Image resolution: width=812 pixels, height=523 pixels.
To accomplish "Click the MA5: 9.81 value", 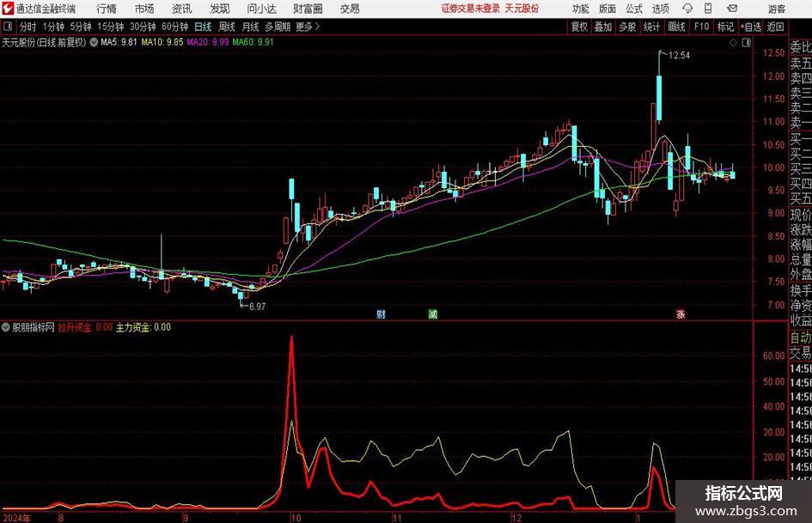I will click(119, 42).
